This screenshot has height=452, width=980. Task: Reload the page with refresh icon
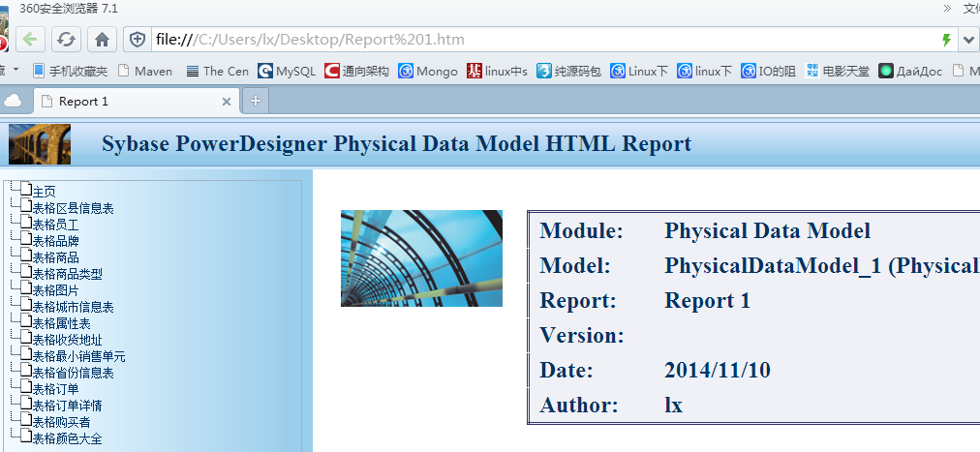coord(66,40)
